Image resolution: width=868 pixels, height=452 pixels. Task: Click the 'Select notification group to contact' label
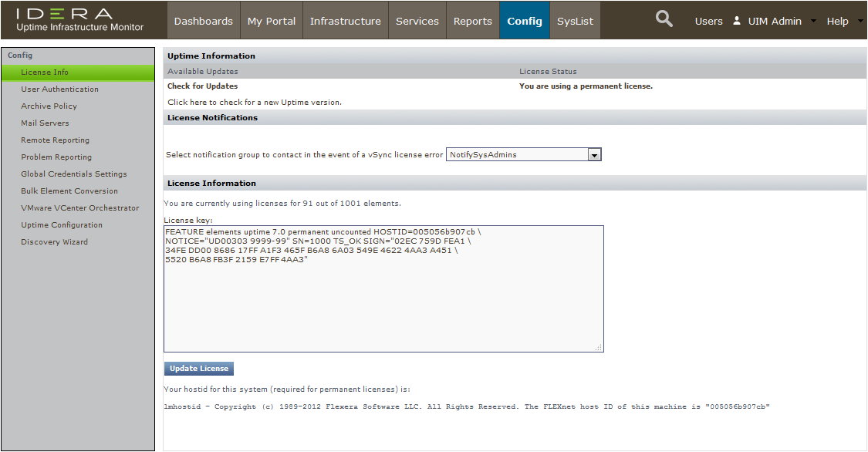[x=305, y=155]
